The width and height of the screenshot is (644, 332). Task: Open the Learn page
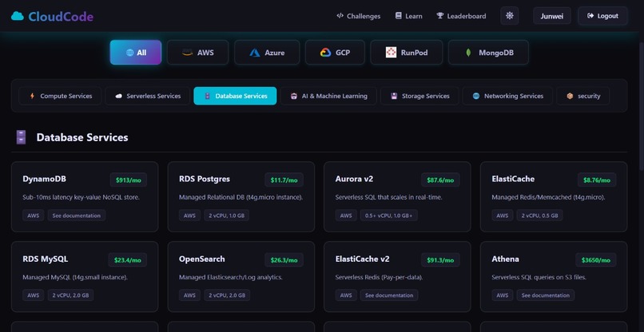[408, 16]
